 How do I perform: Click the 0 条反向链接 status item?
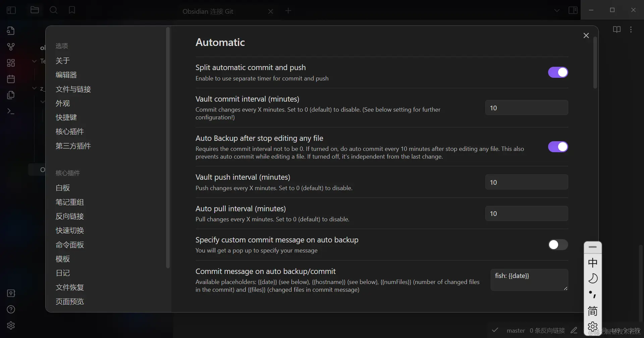click(x=547, y=331)
